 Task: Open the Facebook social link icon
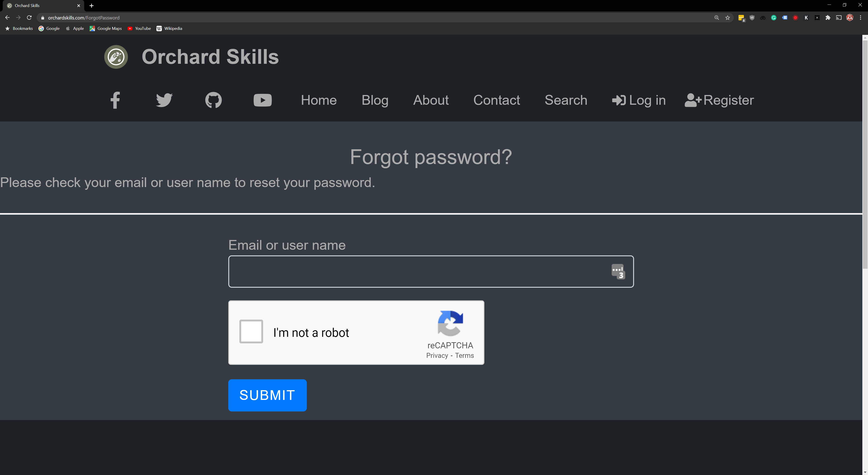[115, 100]
